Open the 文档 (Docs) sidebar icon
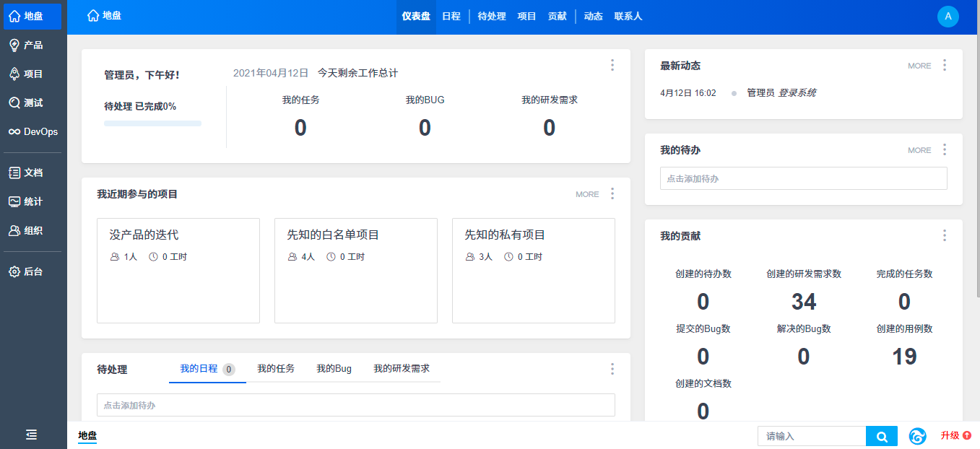This screenshot has height=449, width=980. 14,173
